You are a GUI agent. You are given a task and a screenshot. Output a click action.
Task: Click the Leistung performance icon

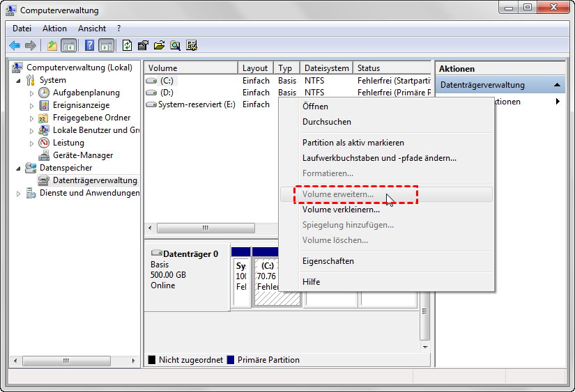pyautogui.click(x=44, y=143)
